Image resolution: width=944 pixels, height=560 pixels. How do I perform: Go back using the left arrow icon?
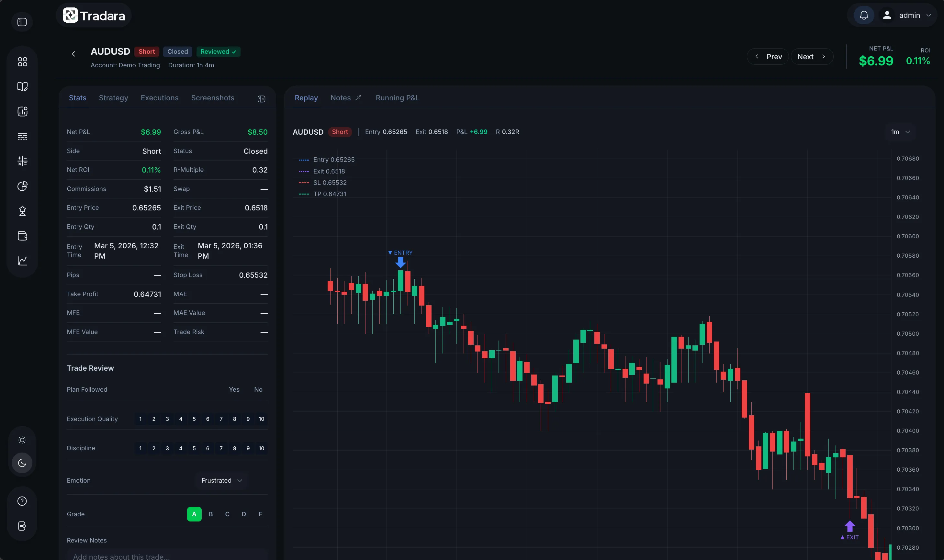click(73, 54)
